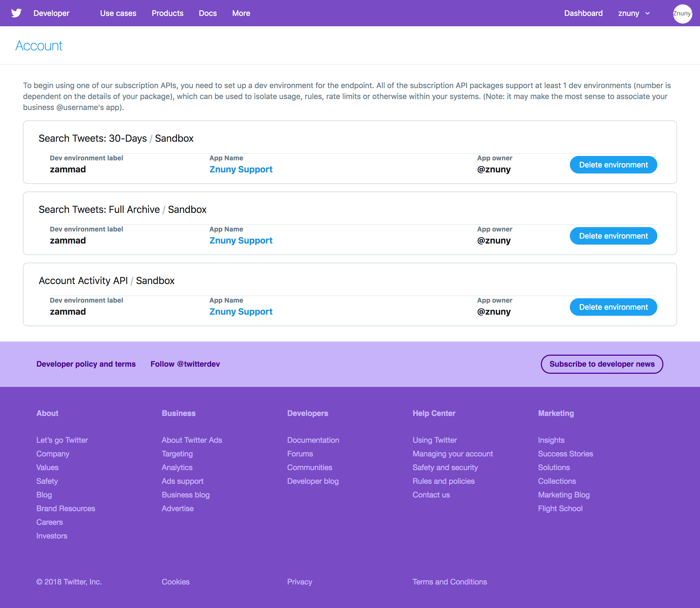Open Solutions footer link
The image size is (700, 608).
point(554,468)
